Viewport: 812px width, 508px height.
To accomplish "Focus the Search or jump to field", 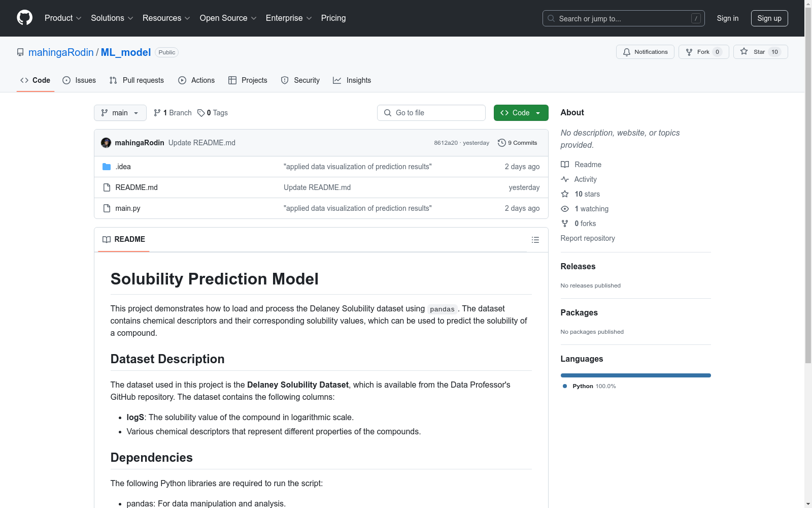I will (x=624, y=18).
